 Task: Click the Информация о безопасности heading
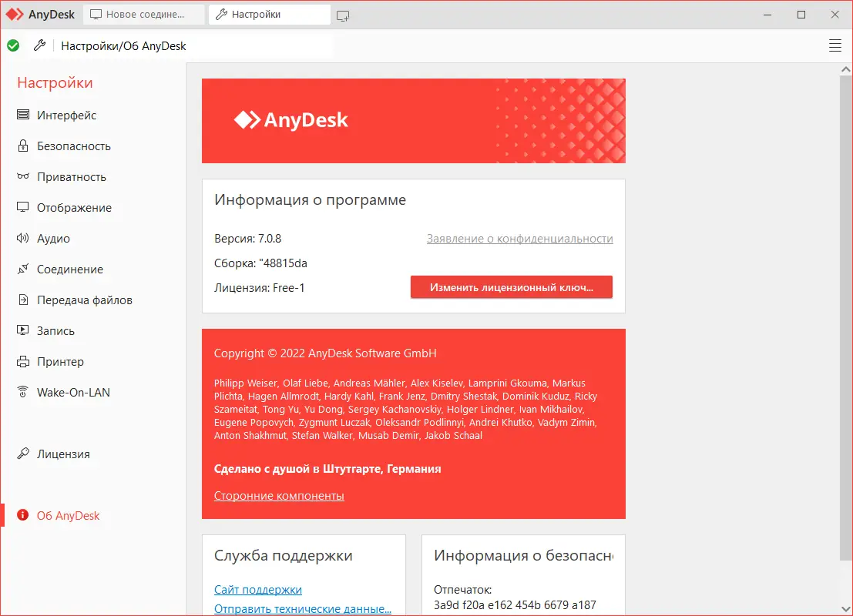click(523, 556)
